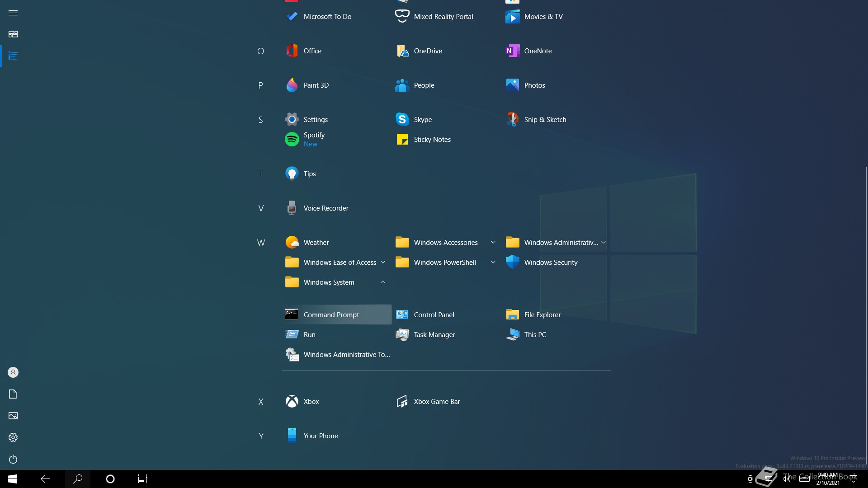Screen dimensions: 868x488
Task: Click letter S section header
Action: (x=261, y=120)
